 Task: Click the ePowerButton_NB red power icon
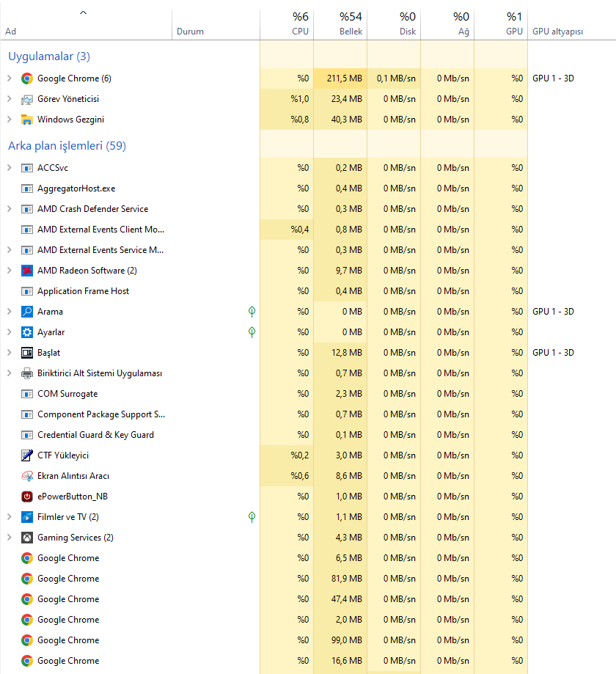coord(27,497)
